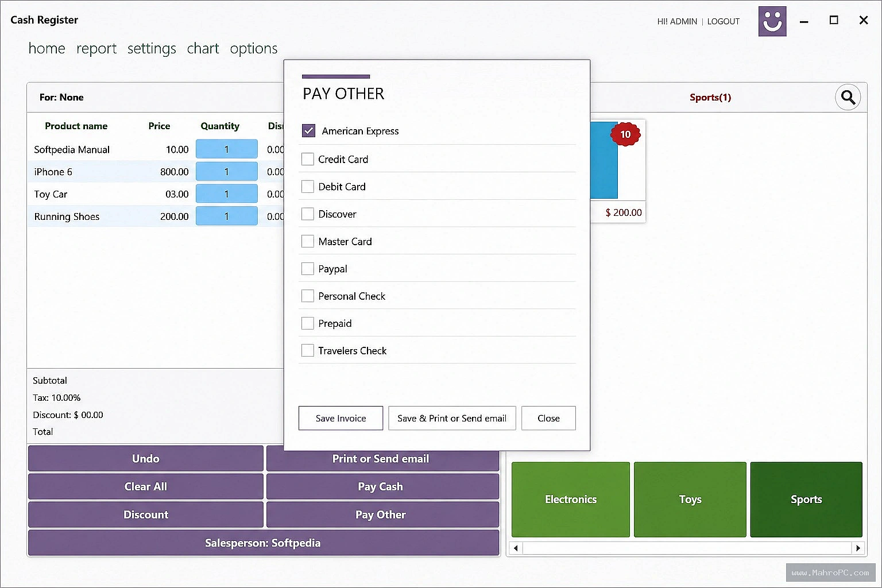Click quantity field for Toy Car
This screenshot has width=882, height=588.
coord(227,194)
